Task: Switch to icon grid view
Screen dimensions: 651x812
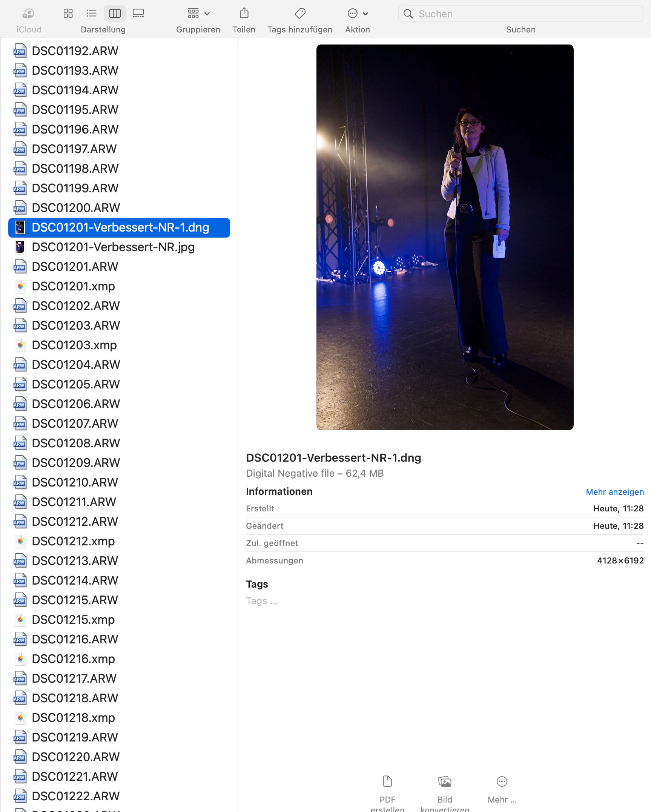Action: [68, 14]
